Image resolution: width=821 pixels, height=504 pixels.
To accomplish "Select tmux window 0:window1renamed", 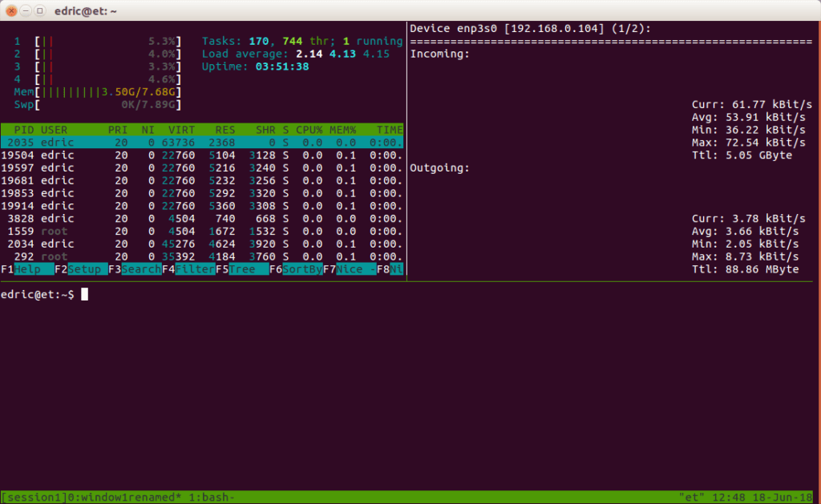I will pyautogui.click(x=124, y=498).
